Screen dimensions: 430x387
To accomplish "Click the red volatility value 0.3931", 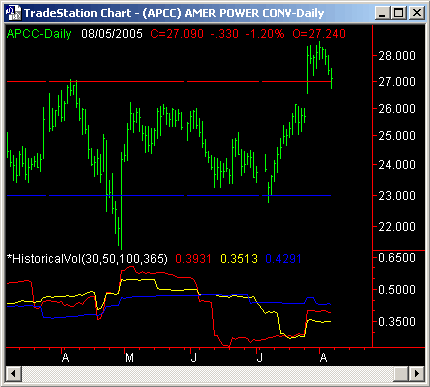I will tap(193, 259).
